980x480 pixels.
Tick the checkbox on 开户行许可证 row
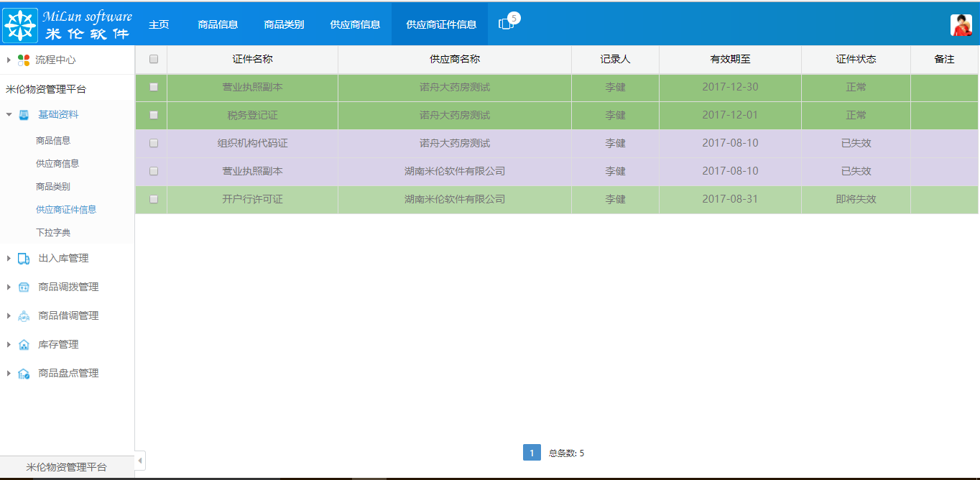click(x=153, y=199)
